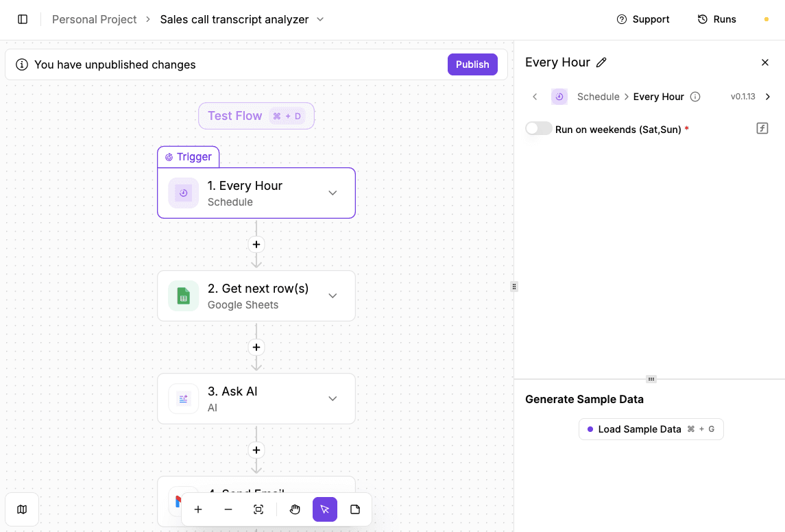Publish the unpublished changes
This screenshot has height=532, width=785.
tap(472, 64)
